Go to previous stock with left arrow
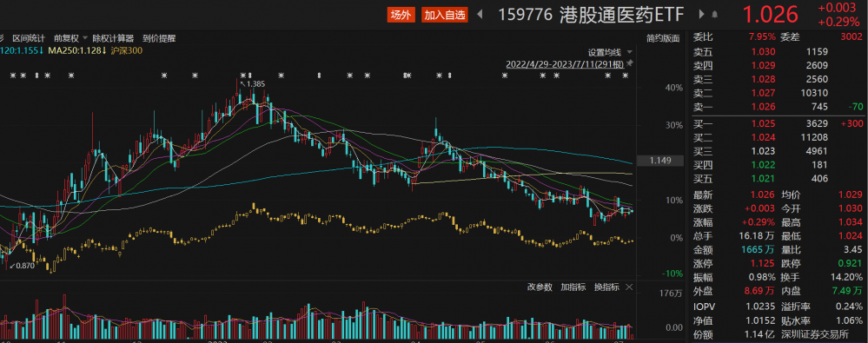The height and width of the screenshot is (343, 868). 480,15
